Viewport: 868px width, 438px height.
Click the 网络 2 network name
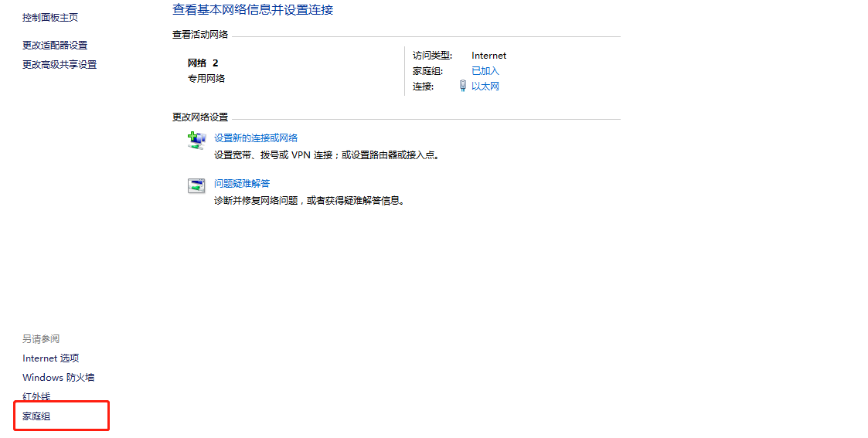click(x=203, y=63)
